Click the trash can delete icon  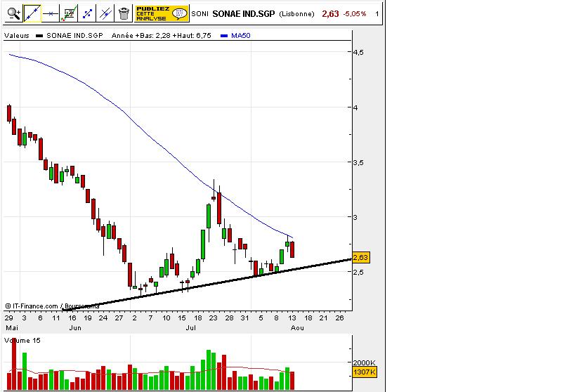click(x=124, y=14)
